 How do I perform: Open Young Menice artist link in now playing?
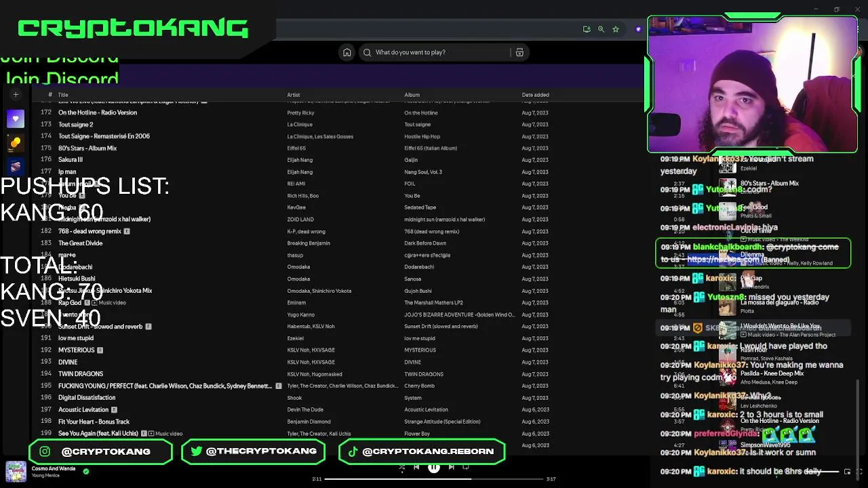click(45, 476)
